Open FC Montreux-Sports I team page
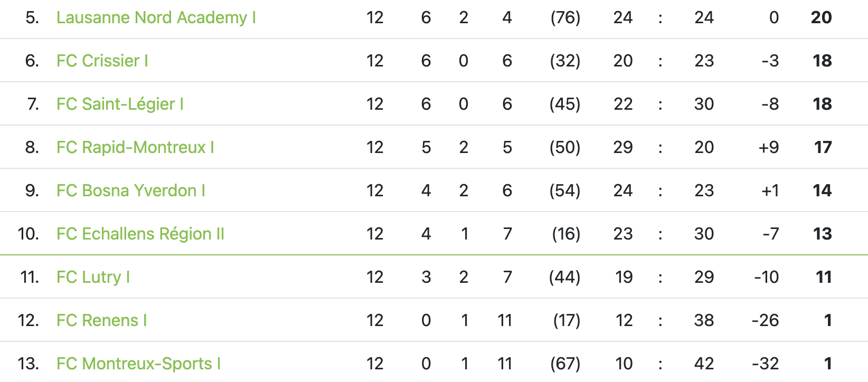868x382 pixels. 139,364
